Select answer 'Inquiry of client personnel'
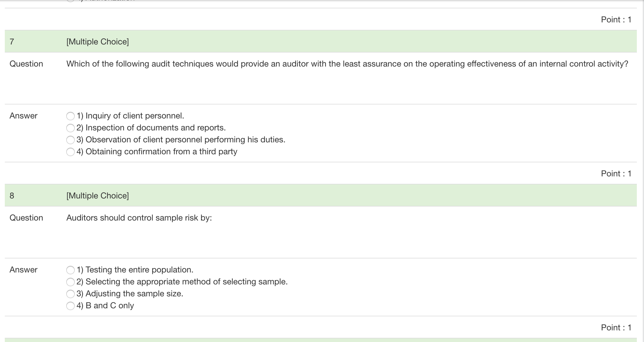The image size is (644, 342). (70, 116)
